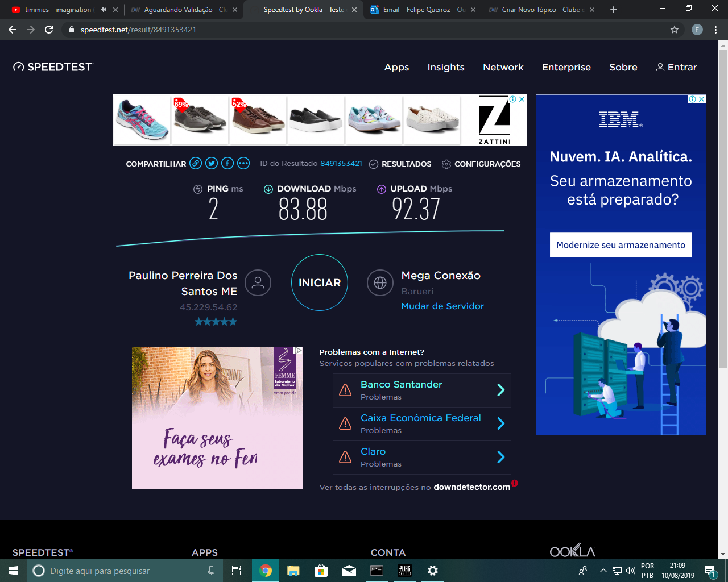Open CONFIGURAÇÕES settings
Image resolution: width=728 pixels, height=582 pixels.
pyautogui.click(x=481, y=164)
